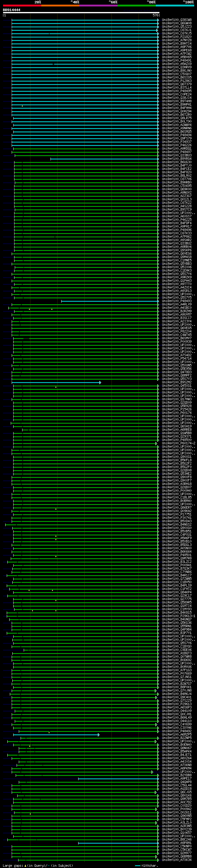
Task: Open hit UniRef100_A2WWV4
Action: pos(177,125)
